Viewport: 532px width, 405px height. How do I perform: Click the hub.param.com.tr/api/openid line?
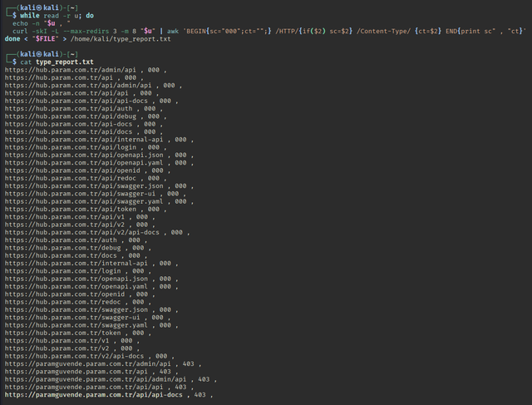pyautogui.click(x=87, y=170)
